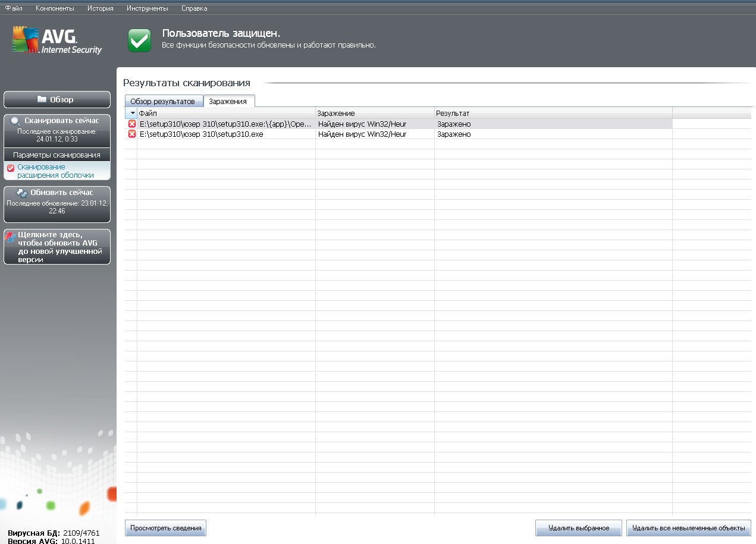Click Удалить выбранное button
The width and height of the screenshot is (756, 544).
(578, 528)
